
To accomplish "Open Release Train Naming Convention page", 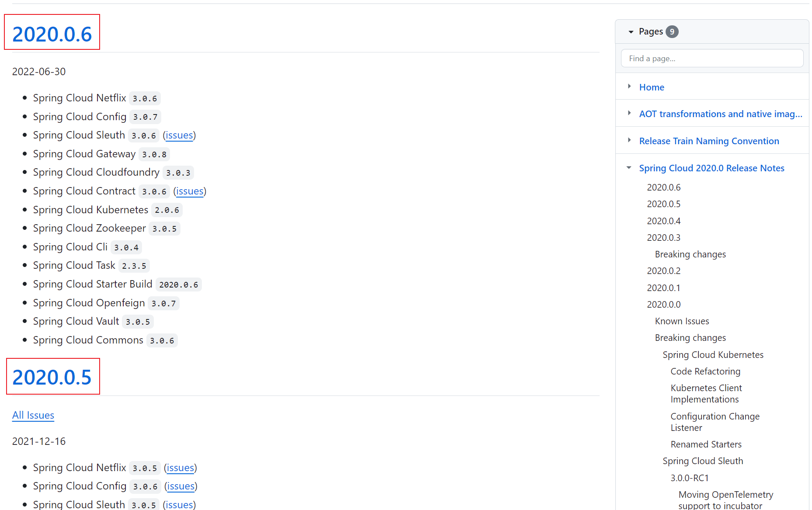I will coord(709,141).
